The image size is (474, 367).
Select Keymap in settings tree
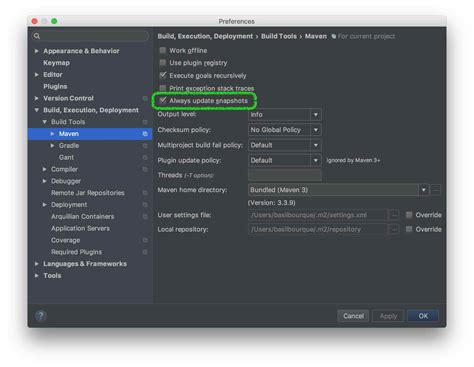[x=56, y=63]
